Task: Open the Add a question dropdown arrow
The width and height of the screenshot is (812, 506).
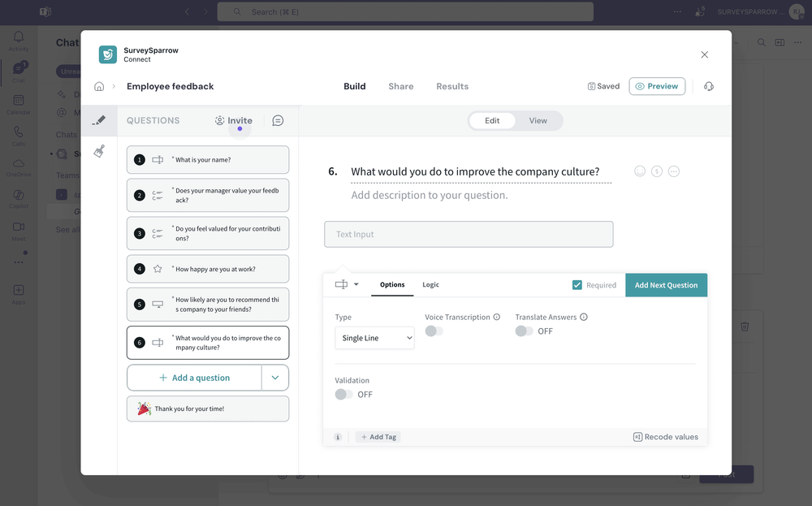Action: point(275,377)
